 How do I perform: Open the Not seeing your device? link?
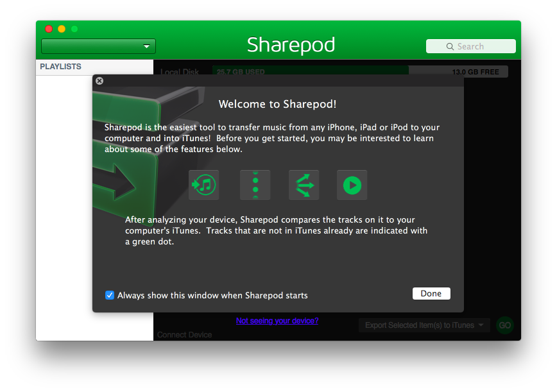click(277, 321)
